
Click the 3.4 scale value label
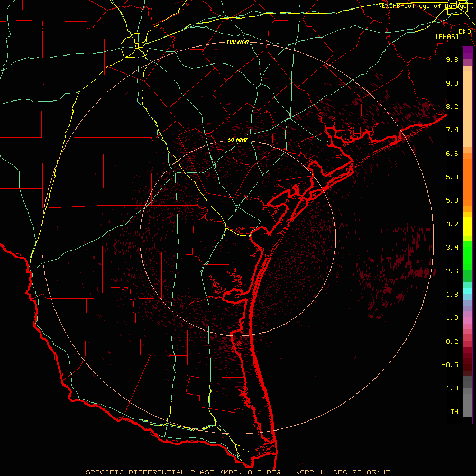tap(452, 248)
